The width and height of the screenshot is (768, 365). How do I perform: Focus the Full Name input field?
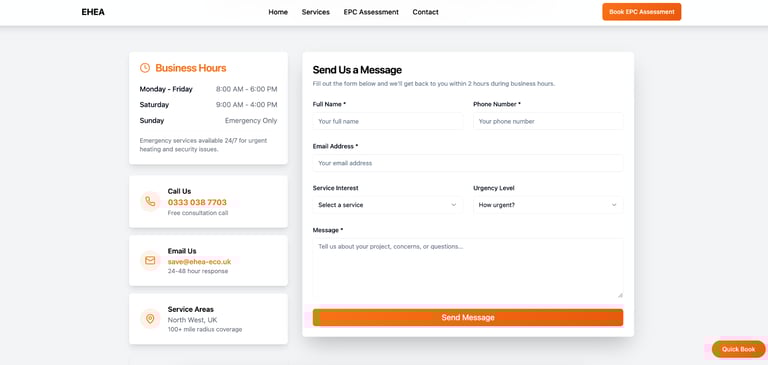click(387, 121)
